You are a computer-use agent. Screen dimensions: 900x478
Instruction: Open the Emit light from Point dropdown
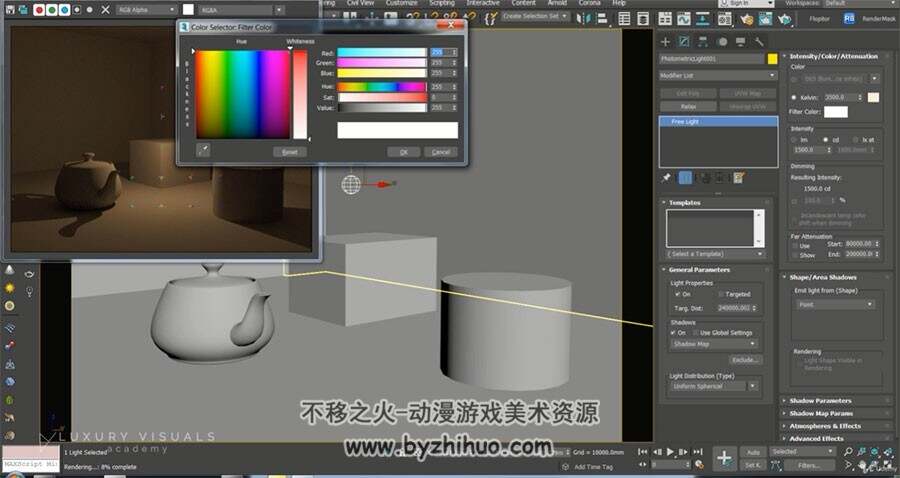[835, 305]
